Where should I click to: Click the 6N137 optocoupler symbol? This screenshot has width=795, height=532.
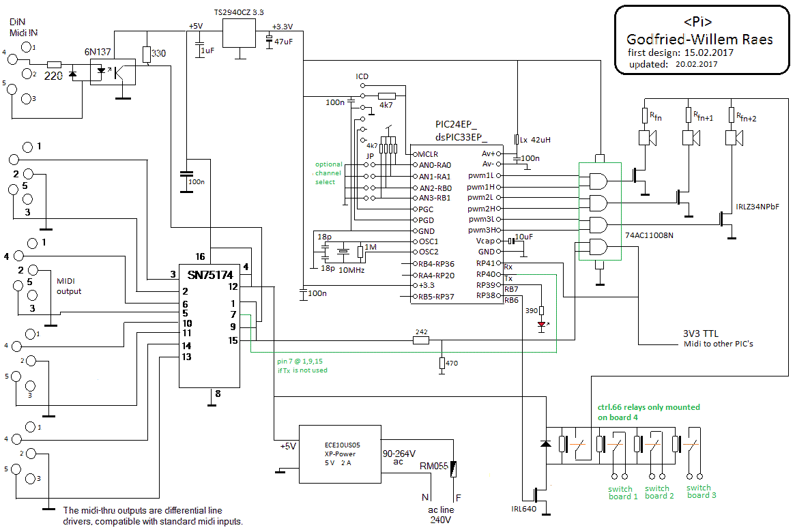coord(113,72)
